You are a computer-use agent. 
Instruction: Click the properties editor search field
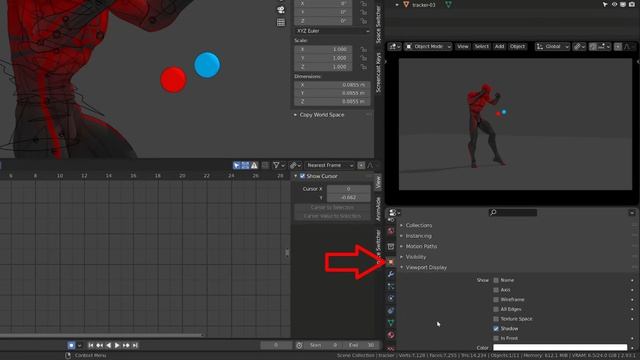tap(513, 212)
